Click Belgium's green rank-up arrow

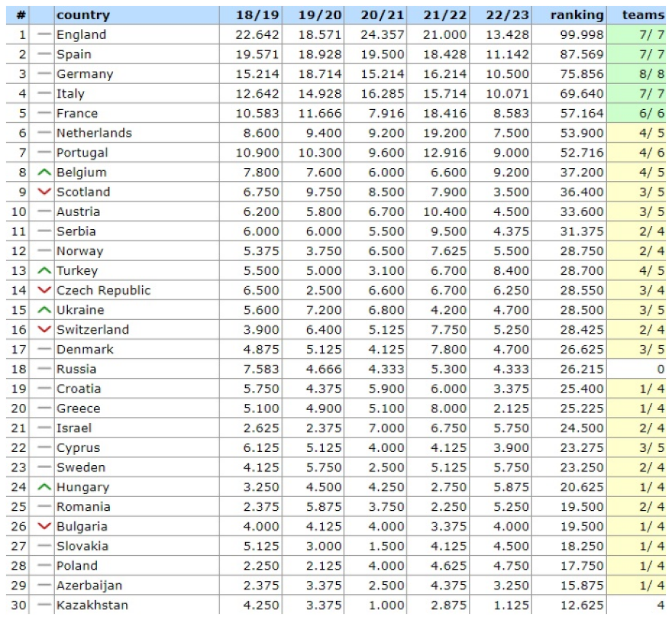click(x=46, y=173)
